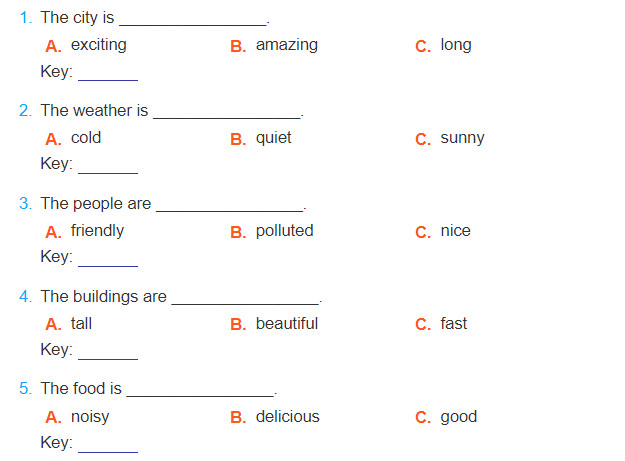The width and height of the screenshot is (625, 461).
Task: Click the Key blank under question 1
Action: click(x=108, y=74)
